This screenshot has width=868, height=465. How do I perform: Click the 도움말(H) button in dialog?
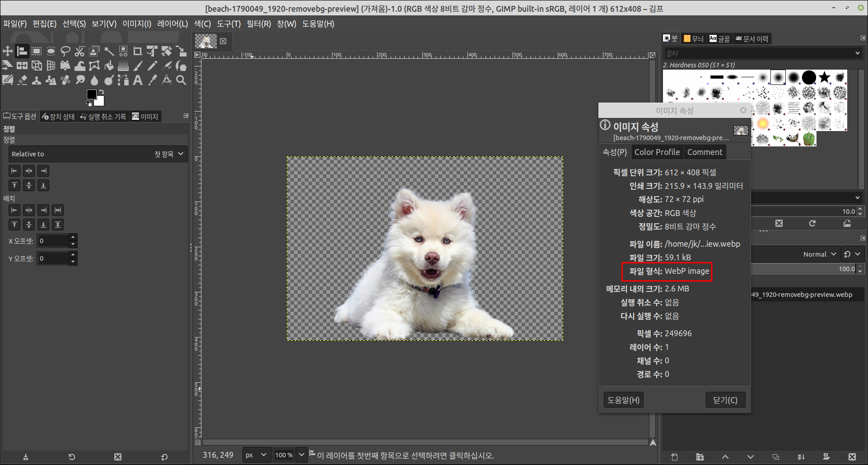(623, 400)
